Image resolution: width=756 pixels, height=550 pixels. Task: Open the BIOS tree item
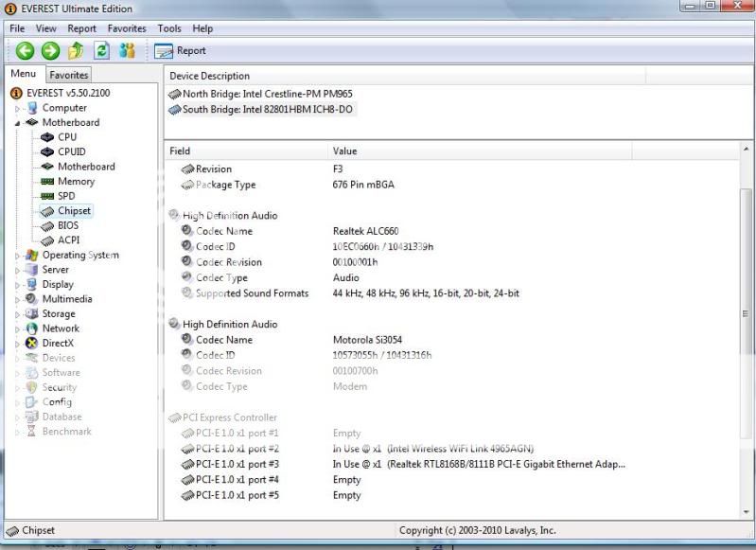click(x=67, y=225)
